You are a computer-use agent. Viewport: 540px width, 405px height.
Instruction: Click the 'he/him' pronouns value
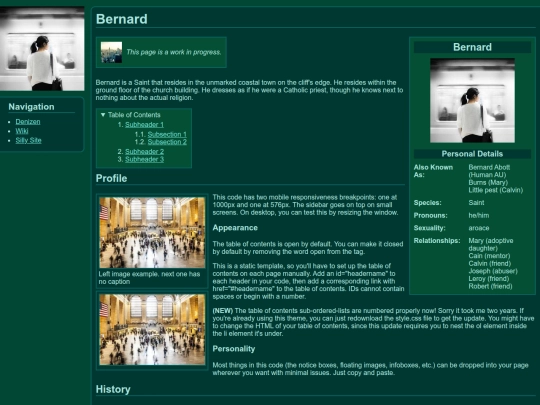479,215
